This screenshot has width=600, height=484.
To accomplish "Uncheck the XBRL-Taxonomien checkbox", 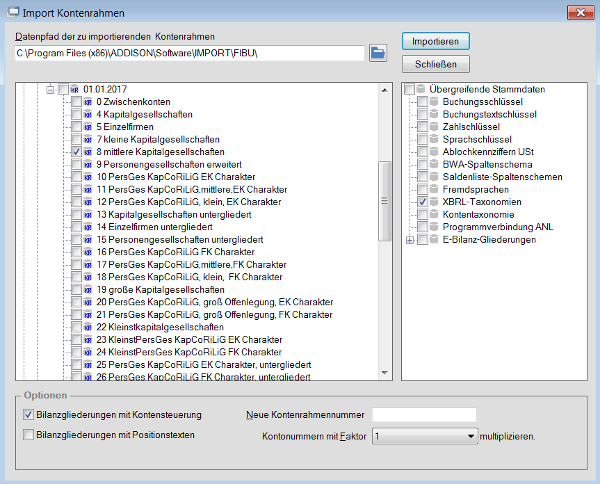I will [423, 202].
